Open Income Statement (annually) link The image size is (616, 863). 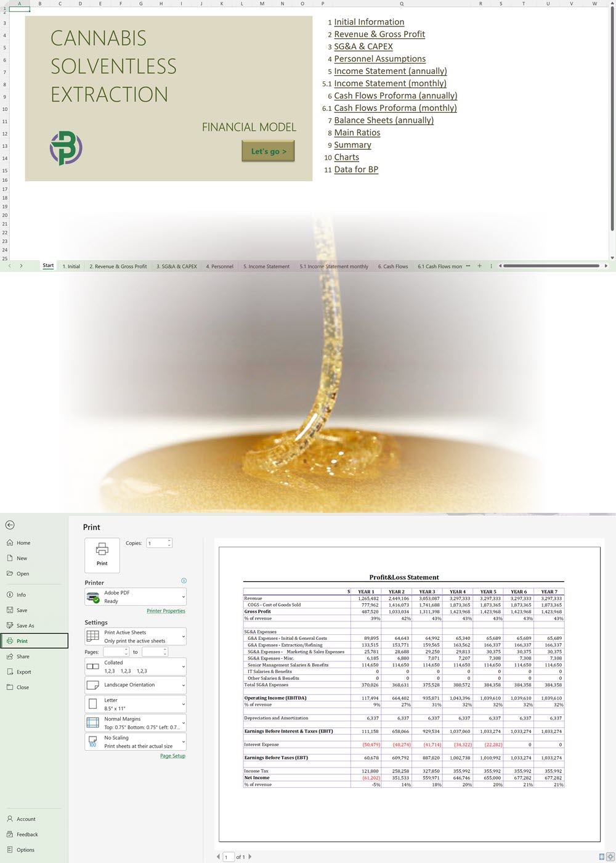click(391, 72)
